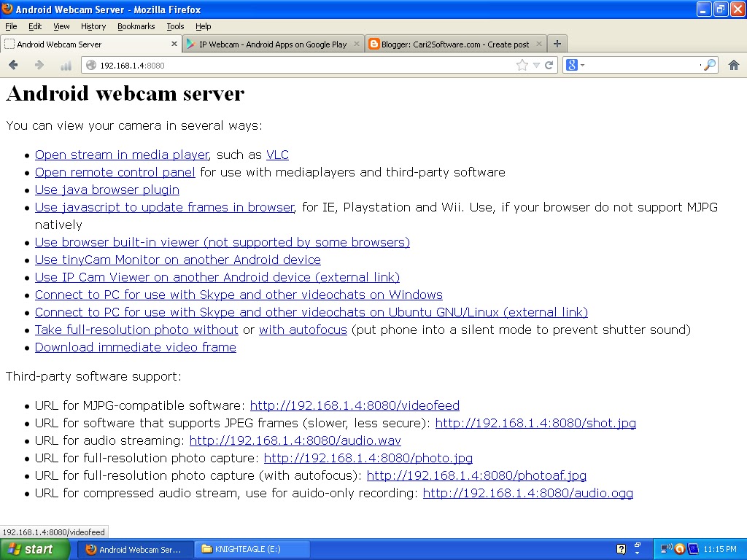Click the with autofocus link
Screen dimensions: 747x560
coord(303,330)
